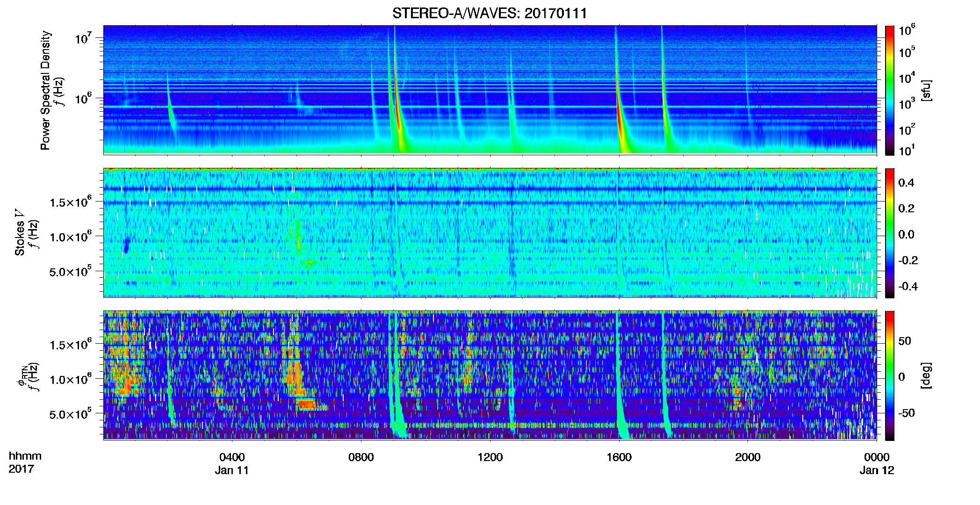Click the 10^7 frequency tick in top panel

[83, 38]
